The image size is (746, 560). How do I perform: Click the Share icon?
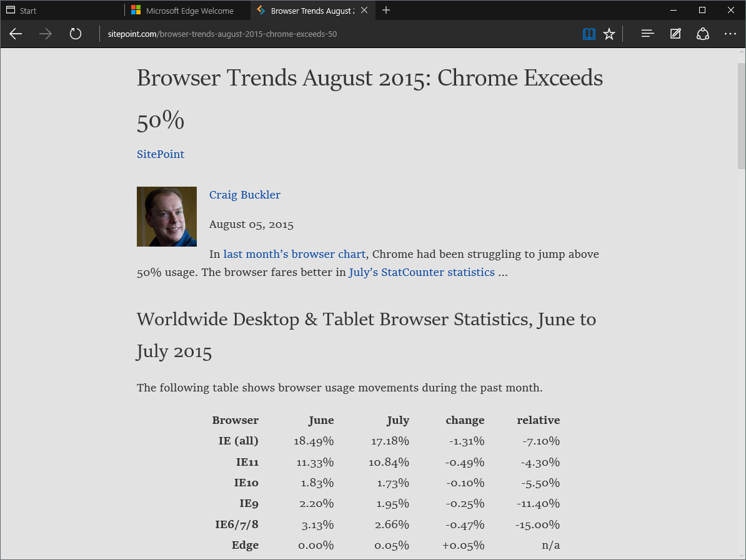(x=703, y=34)
